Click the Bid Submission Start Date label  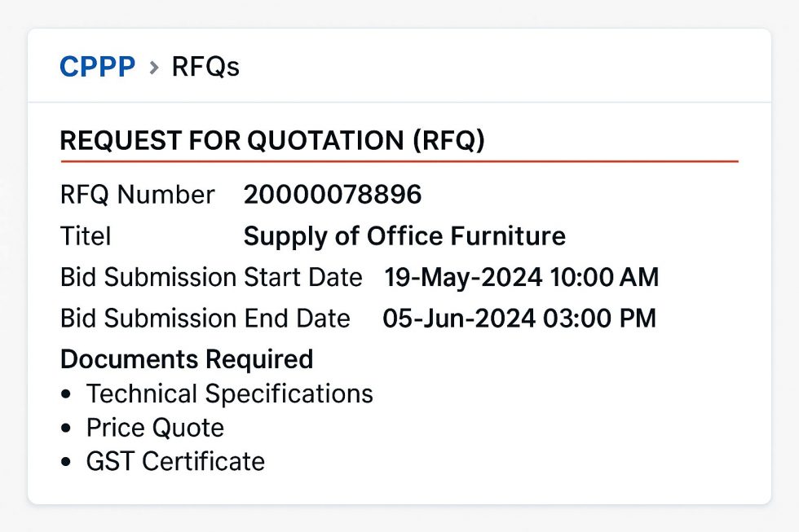click(210, 277)
